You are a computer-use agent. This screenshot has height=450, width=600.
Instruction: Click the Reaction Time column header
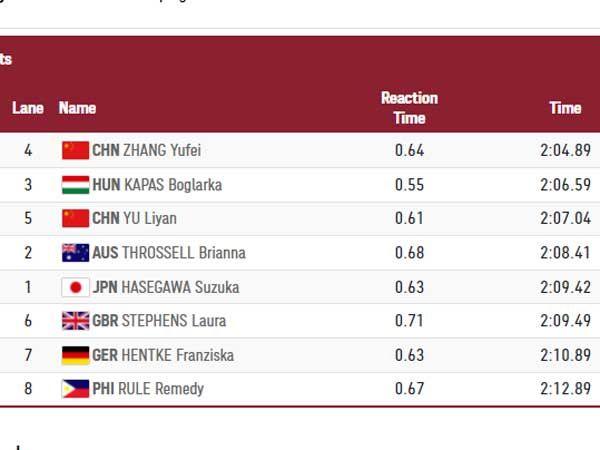point(409,108)
